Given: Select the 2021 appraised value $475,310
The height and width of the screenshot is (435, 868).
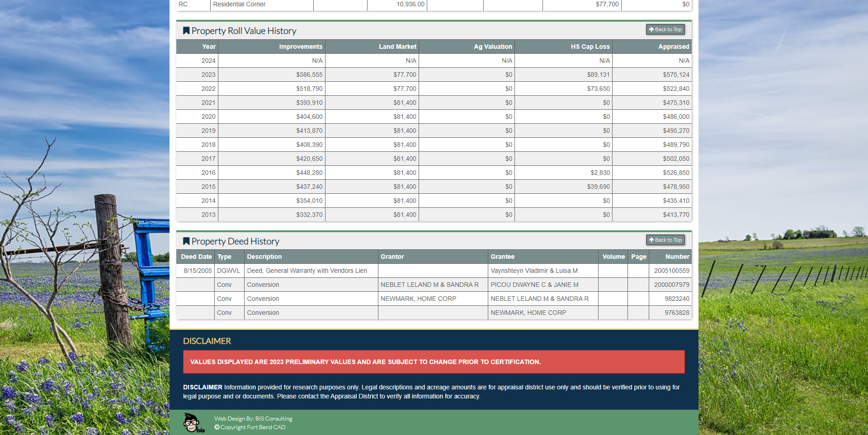Looking at the screenshot, I should tap(676, 103).
